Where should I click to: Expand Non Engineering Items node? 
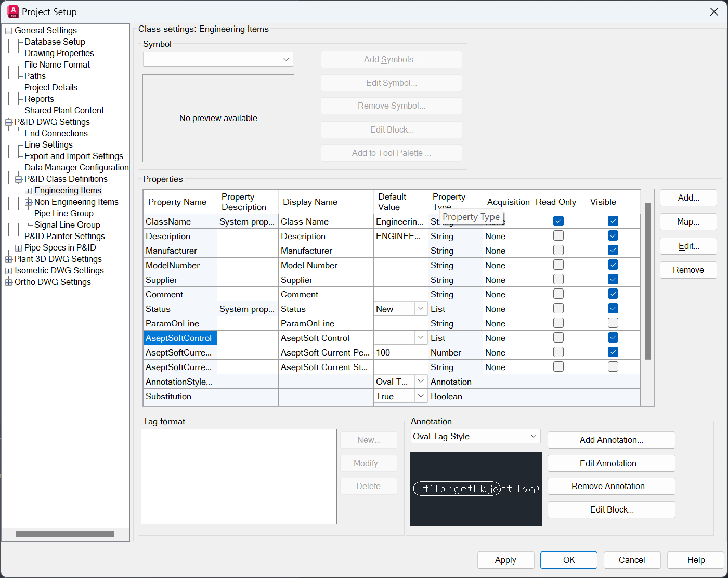coord(28,202)
